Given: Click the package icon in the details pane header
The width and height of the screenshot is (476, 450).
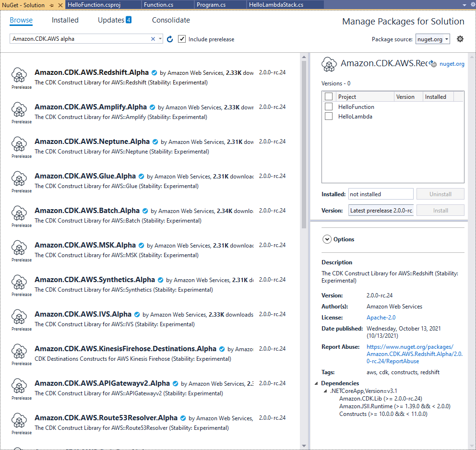Looking at the screenshot, I should click(329, 64).
